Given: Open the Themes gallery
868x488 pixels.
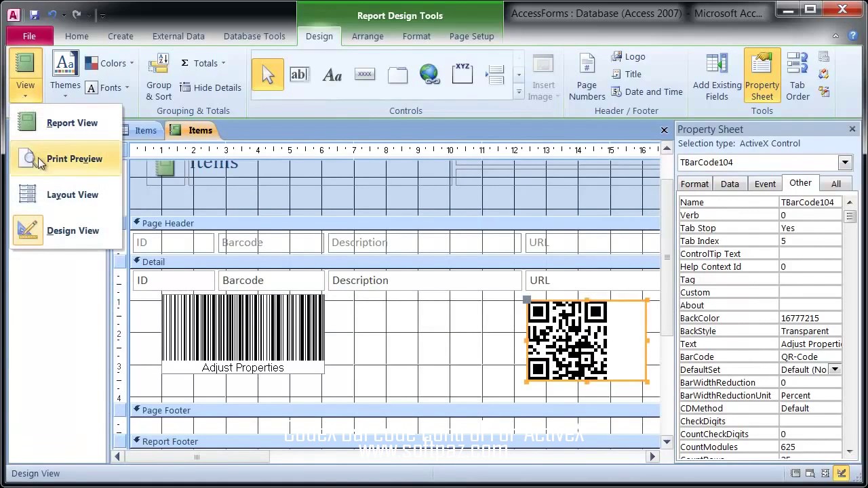Looking at the screenshot, I should 65,75.
